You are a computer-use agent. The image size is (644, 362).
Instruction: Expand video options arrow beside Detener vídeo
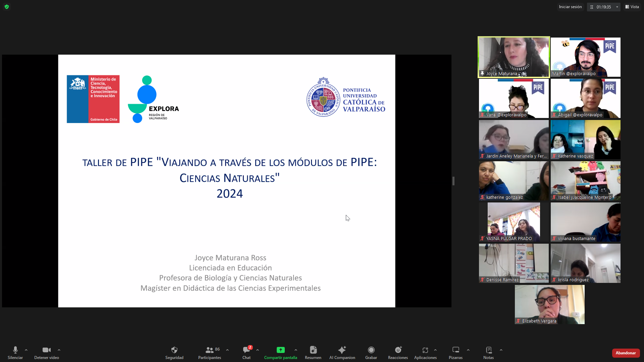tap(59, 350)
